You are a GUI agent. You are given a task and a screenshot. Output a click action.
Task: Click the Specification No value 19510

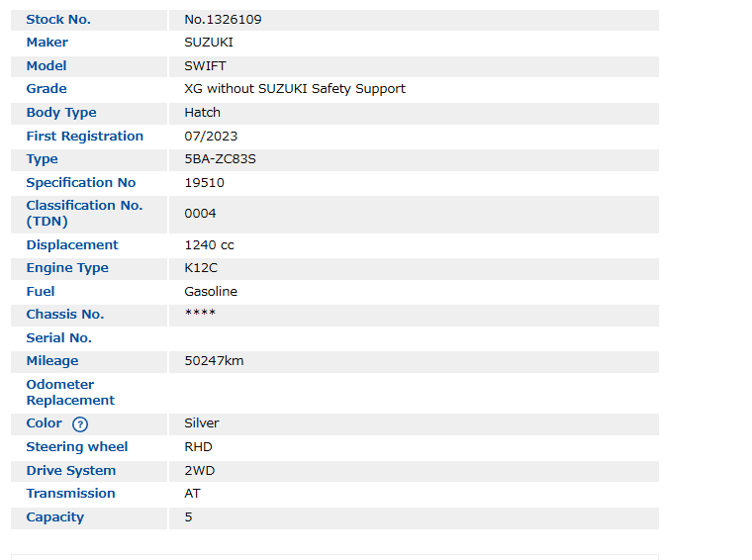click(204, 183)
